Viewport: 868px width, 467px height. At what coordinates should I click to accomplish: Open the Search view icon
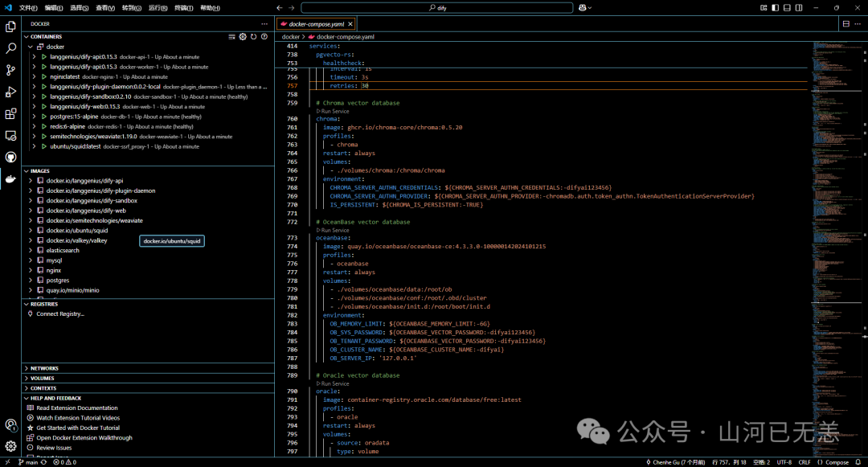click(10, 48)
